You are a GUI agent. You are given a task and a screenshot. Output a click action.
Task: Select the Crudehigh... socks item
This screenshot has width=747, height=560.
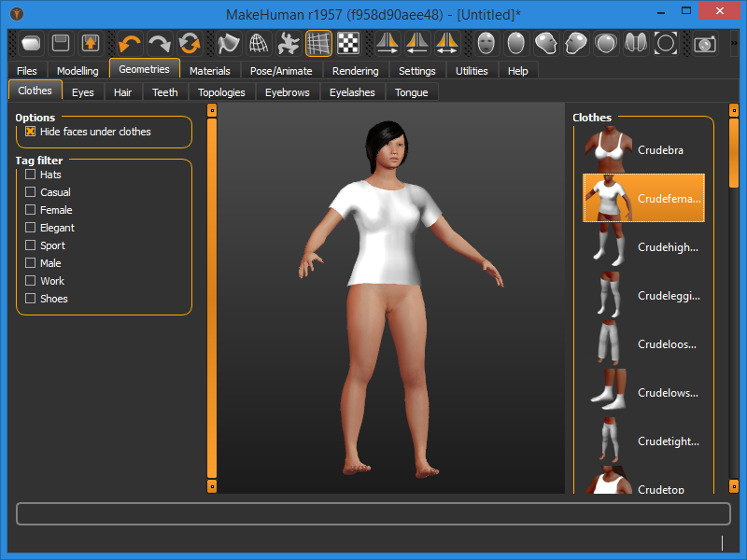pyautogui.click(x=643, y=246)
